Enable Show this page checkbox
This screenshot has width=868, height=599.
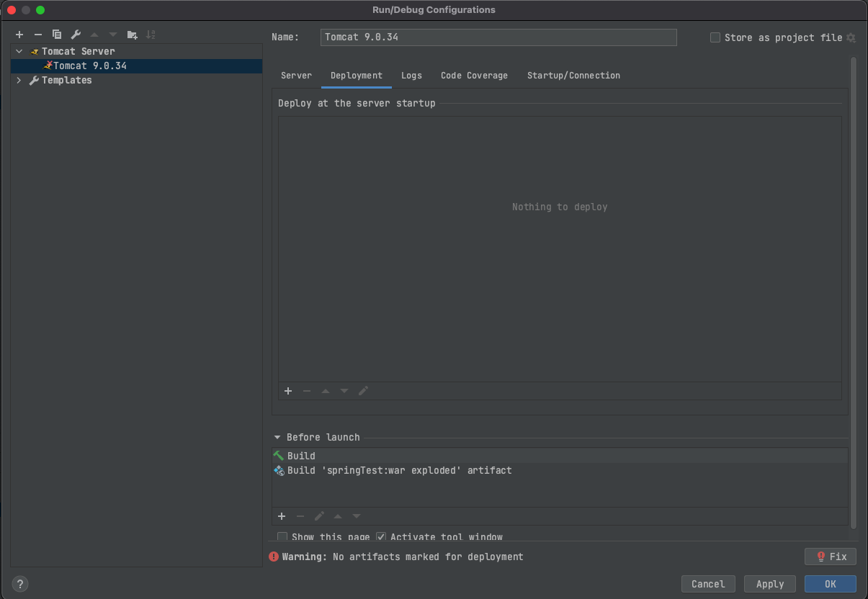(282, 537)
